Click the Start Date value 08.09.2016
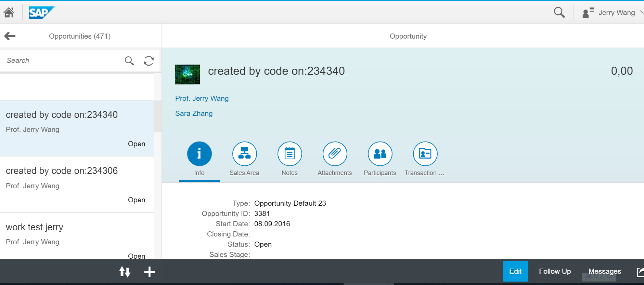The image size is (644, 285). [x=272, y=224]
